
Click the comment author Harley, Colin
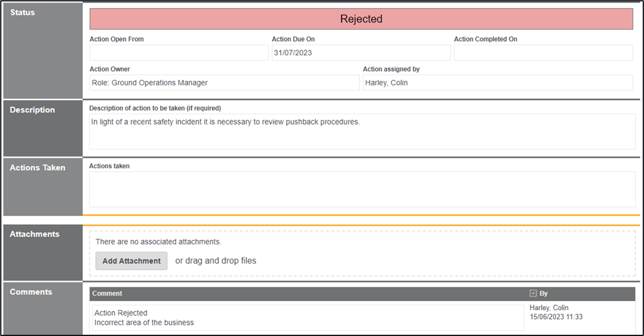point(549,308)
